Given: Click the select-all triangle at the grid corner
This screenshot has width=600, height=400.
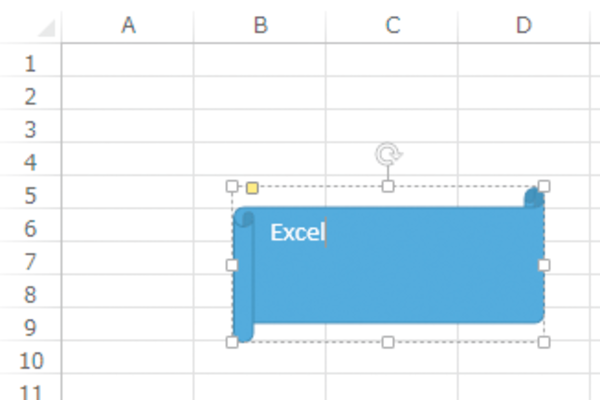Looking at the screenshot, I should pyautogui.click(x=47, y=28).
